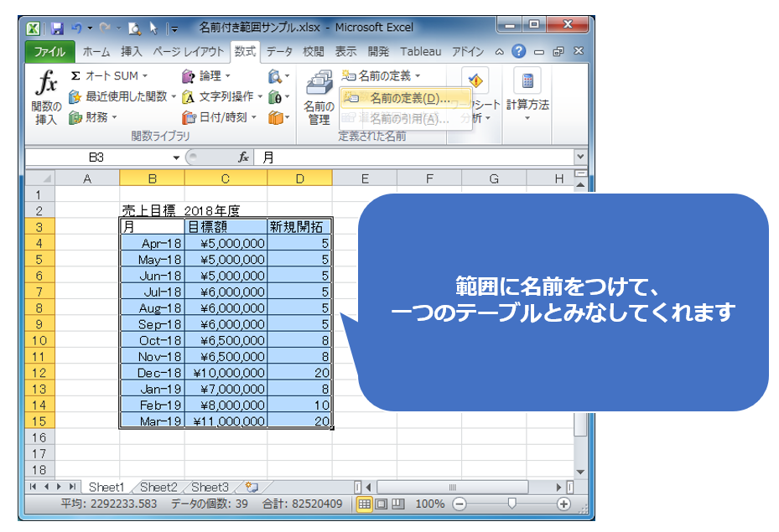The height and width of the screenshot is (532, 779).
Task: Open the Name Manager (名前の管理)
Action: pyautogui.click(x=319, y=99)
